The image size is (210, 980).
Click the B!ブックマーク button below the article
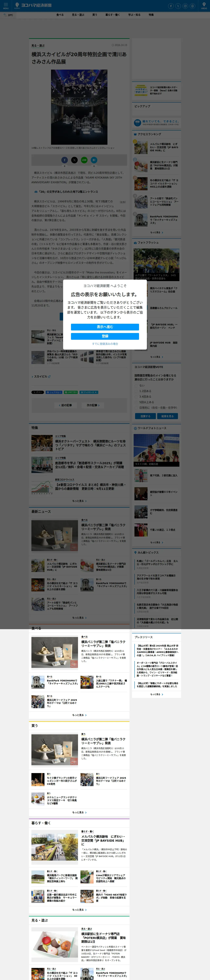(x=89, y=392)
